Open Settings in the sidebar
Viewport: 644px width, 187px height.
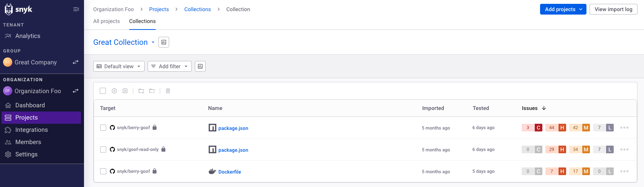point(26,154)
